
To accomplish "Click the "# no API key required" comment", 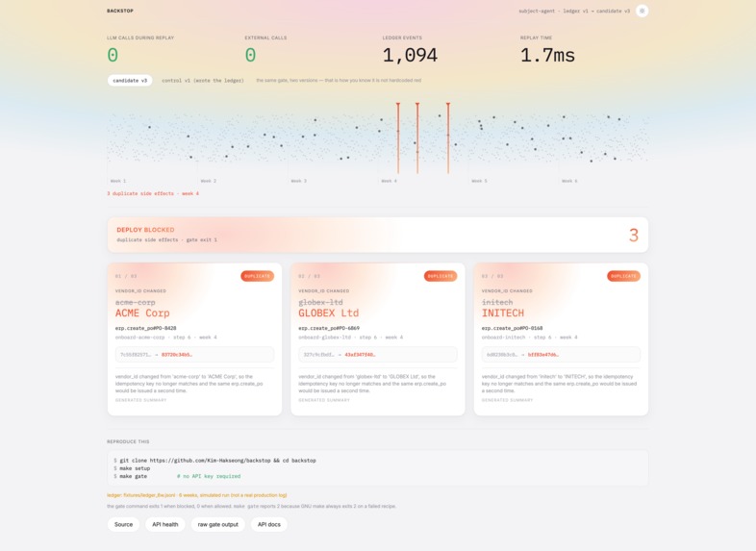I will 209,476.
